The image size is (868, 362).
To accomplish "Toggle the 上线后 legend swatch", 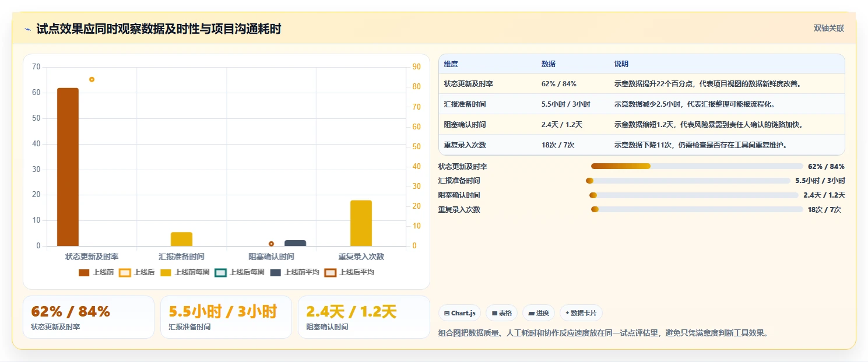I will [x=124, y=272].
